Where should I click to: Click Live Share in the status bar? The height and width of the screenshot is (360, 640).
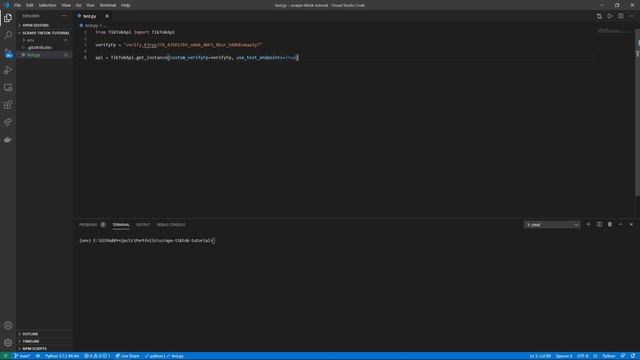127,356
